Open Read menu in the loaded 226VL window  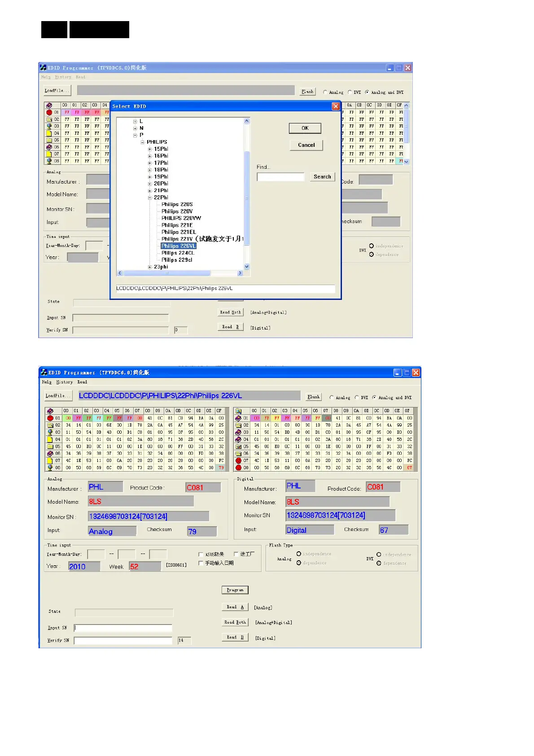click(82, 382)
